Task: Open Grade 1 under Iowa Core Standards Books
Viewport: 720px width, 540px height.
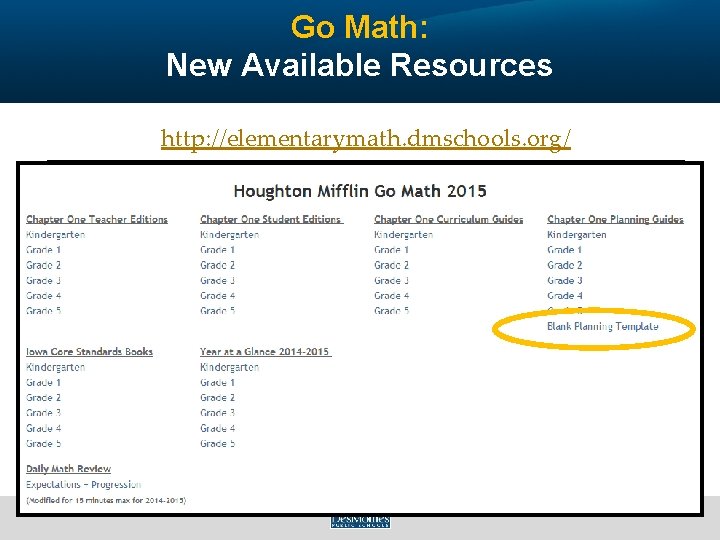Action: 44,382
